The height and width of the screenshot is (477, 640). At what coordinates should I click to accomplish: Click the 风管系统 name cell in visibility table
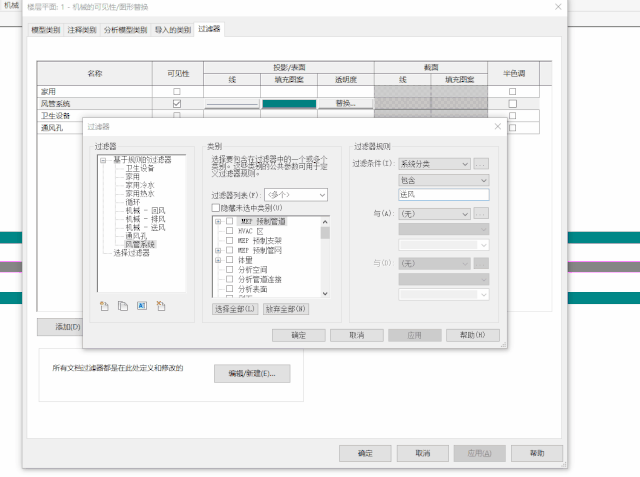(95, 104)
